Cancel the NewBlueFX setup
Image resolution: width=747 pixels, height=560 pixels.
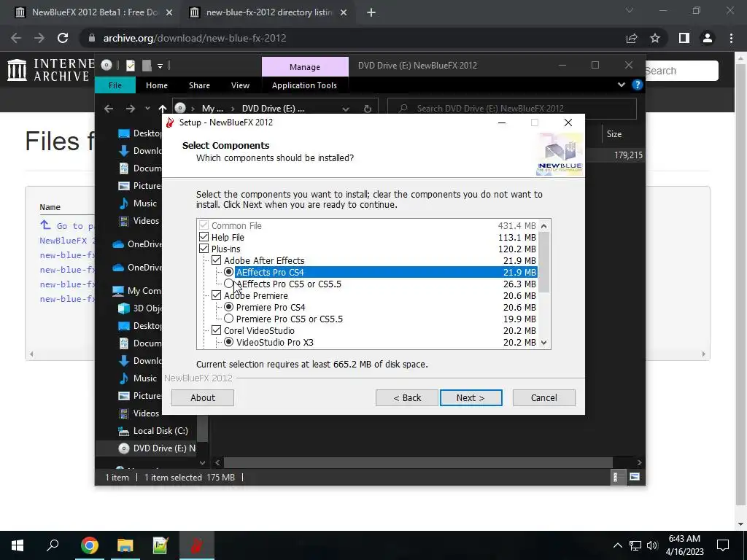coord(543,397)
